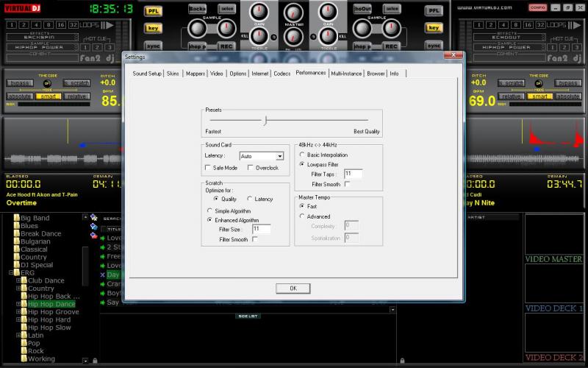Choose Simple Algorithm for scratch
The width and height of the screenshot is (588, 368).
tap(209, 210)
